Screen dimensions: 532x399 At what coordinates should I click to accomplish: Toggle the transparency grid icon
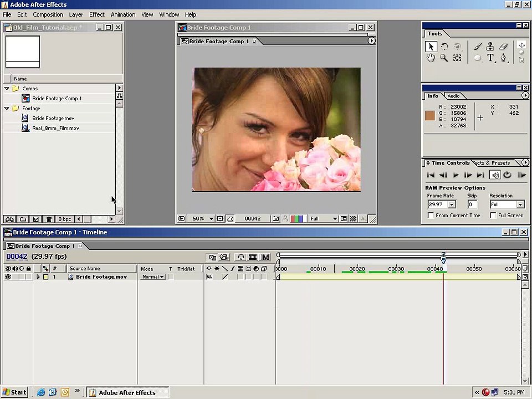coord(353,219)
